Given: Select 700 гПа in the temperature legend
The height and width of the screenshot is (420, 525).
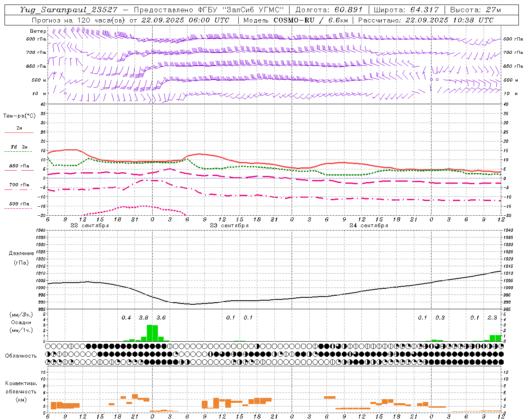Looking at the screenshot, I should pos(19,185).
